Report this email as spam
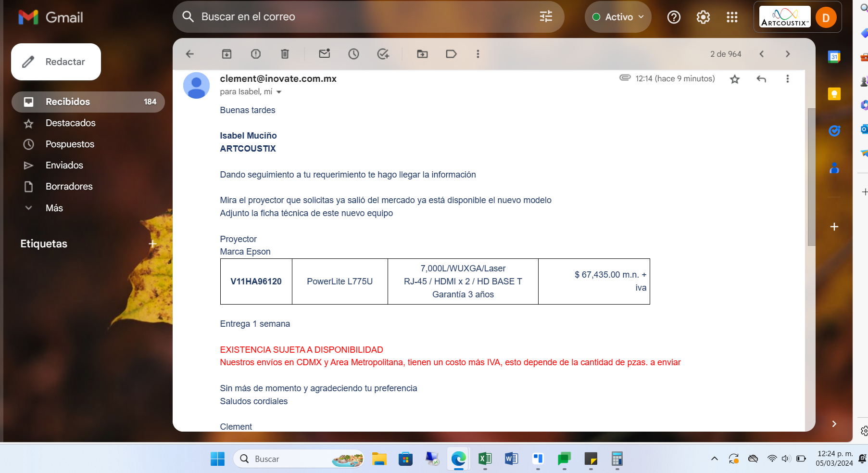 click(256, 54)
